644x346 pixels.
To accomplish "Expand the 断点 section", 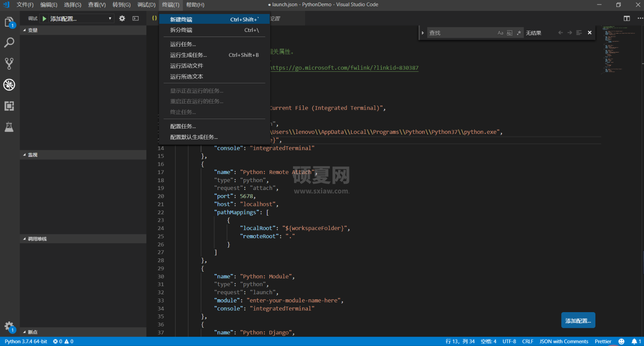I will pos(83,332).
